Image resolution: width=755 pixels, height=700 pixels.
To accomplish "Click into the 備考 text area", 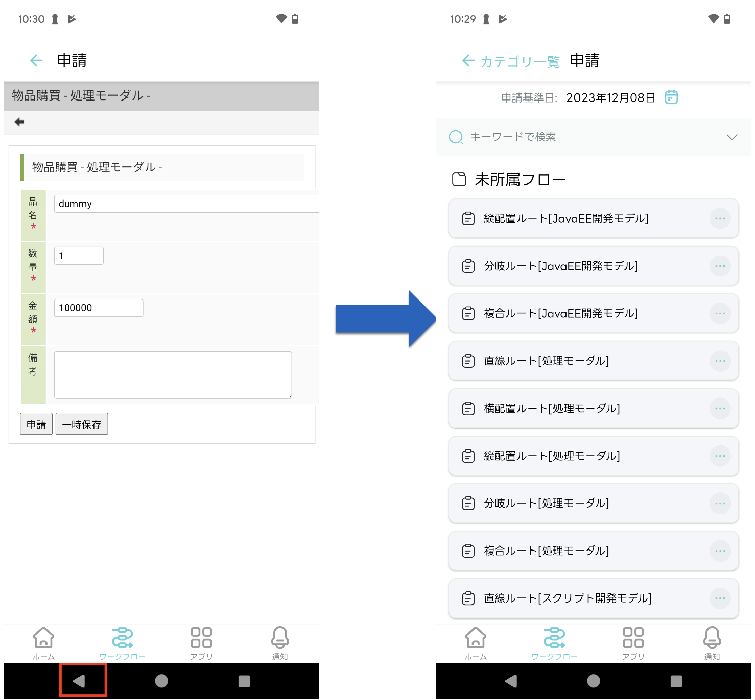I will 173,375.
